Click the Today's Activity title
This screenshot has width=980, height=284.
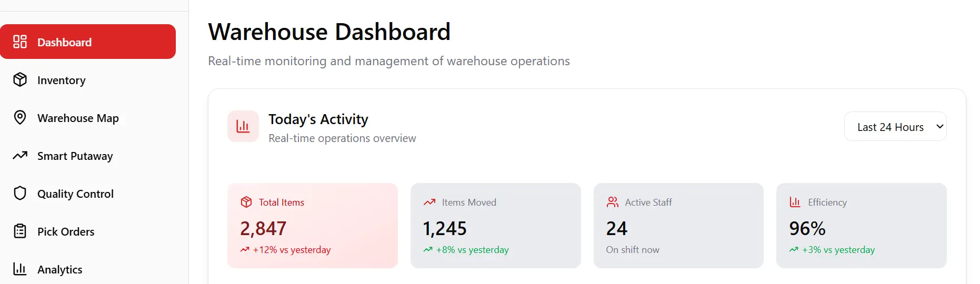[x=318, y=119]
